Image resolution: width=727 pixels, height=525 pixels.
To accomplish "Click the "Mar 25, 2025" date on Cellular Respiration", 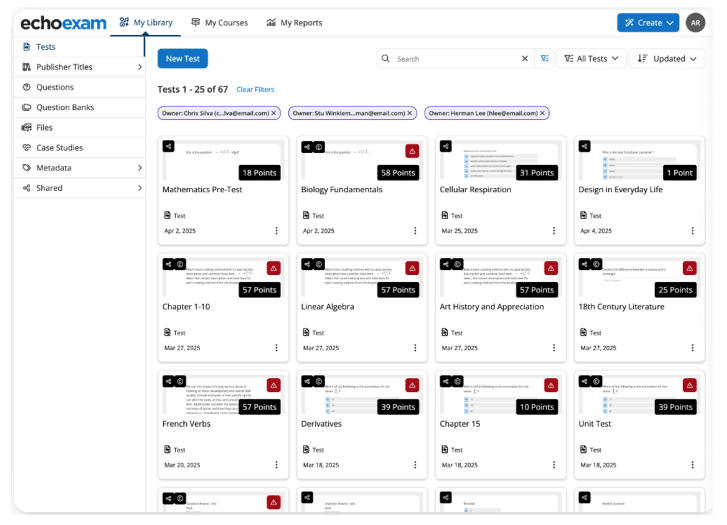I will (x=459, y=230).
